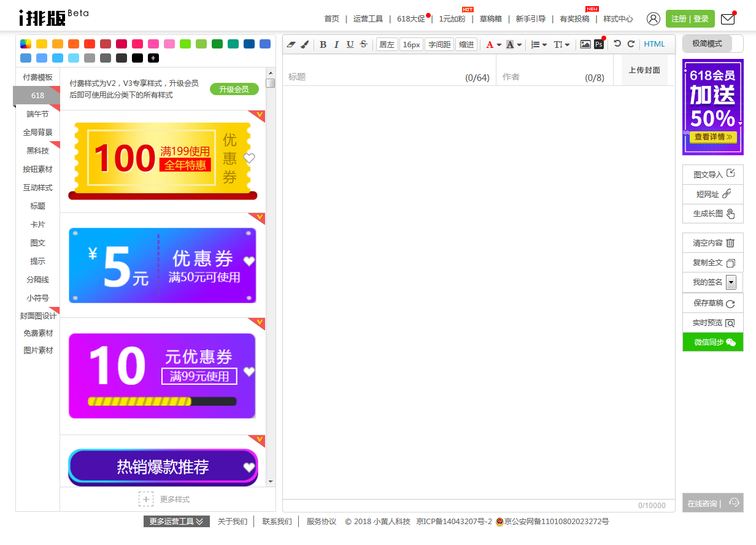Switch to HTML source view
The image size is (756, 545).
click(x=654, y=44)
